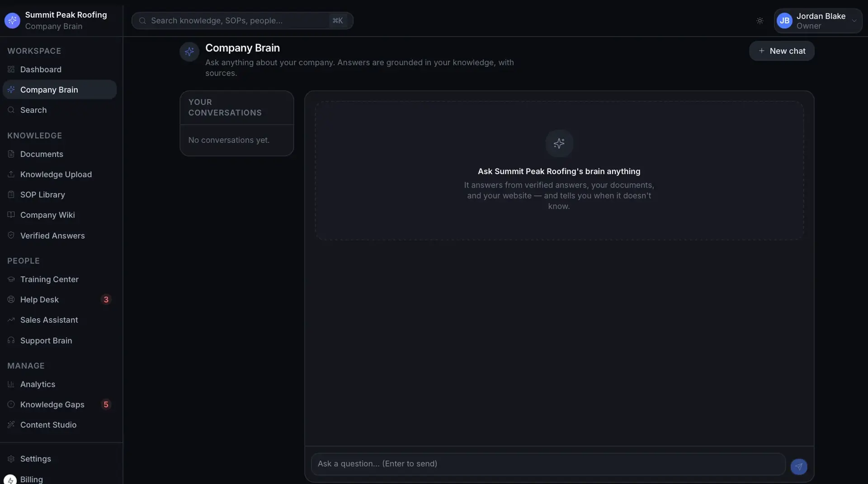Open the Knowledge Upload page

coord(60,174)
